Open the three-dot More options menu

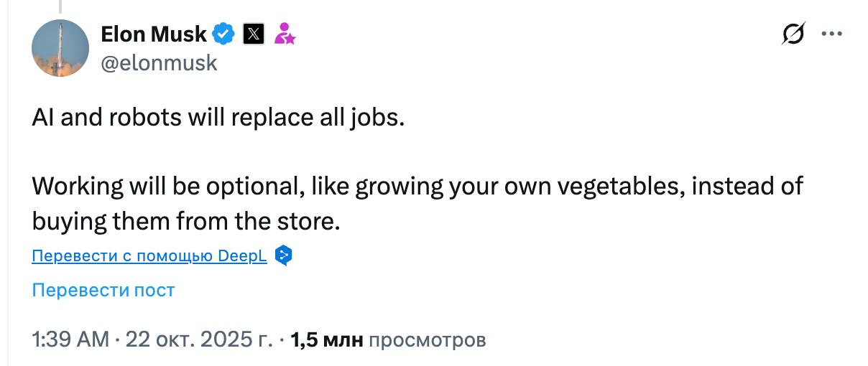coord(831,34)
